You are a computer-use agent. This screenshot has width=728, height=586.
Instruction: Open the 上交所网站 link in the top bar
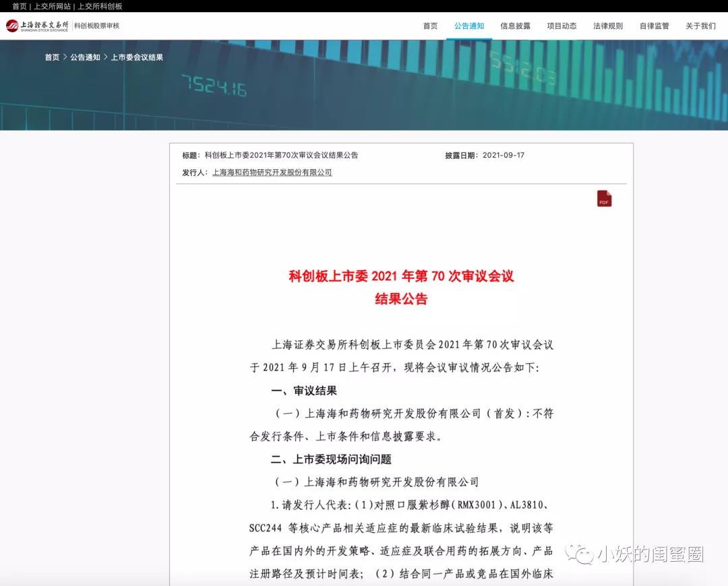[x=52, y=6]
